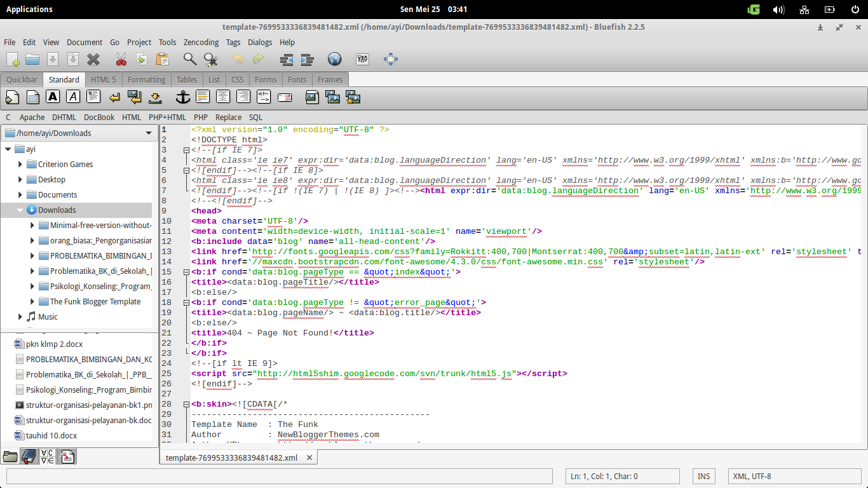This screenshot has width=868, height=488.
Task: Indent the selected lines
Action: (307, 59)
